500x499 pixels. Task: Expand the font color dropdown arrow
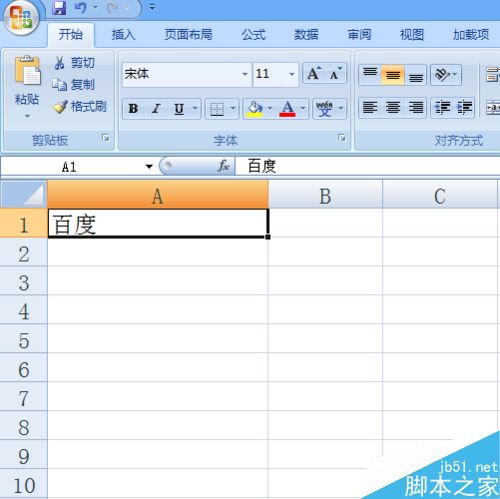(303, 108)
